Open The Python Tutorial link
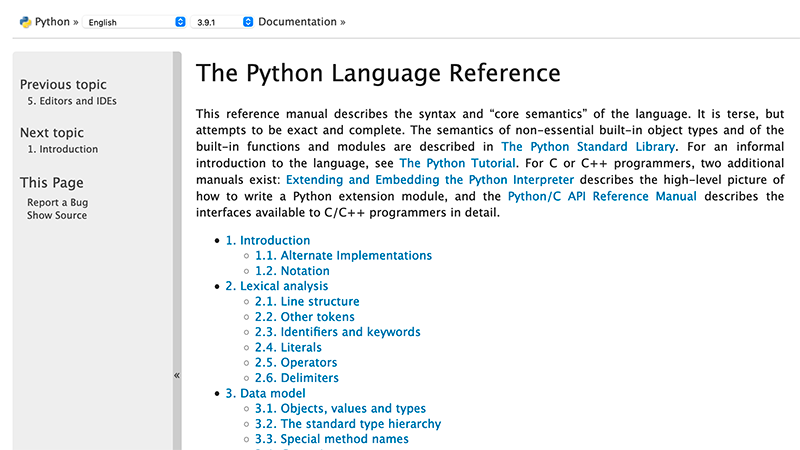 457,163
